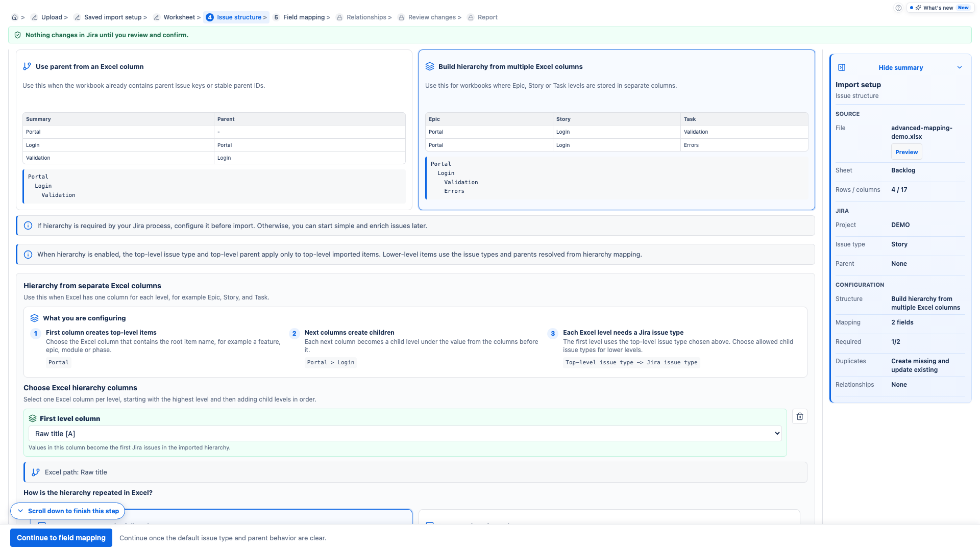Click the Parent column header in example table
The width and height of the screenshot is (980, 551).
pyautogui.click(x=310, y=119)
